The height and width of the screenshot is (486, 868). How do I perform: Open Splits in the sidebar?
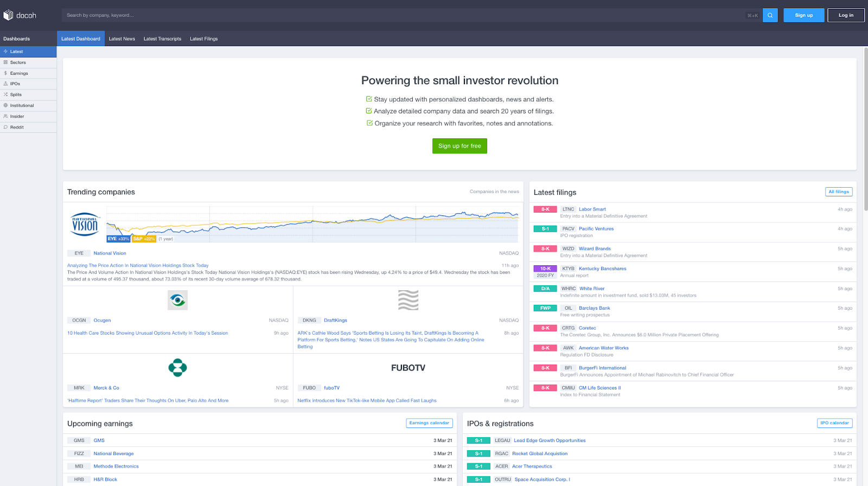(x=28, y=94)
